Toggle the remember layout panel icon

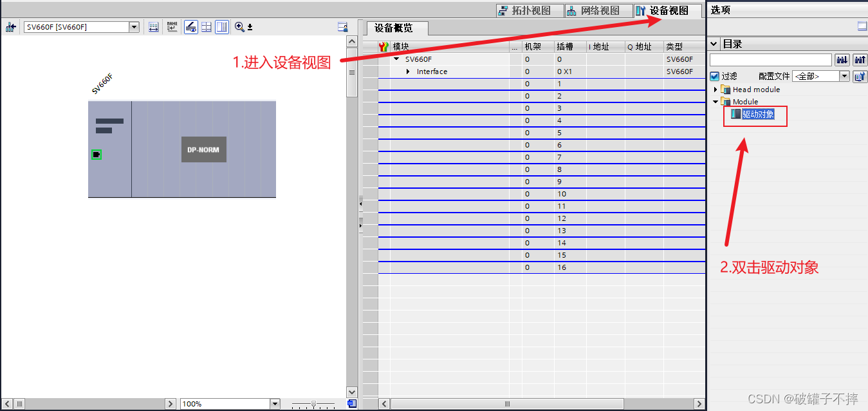pyautogui.click(x=222, y=27)
